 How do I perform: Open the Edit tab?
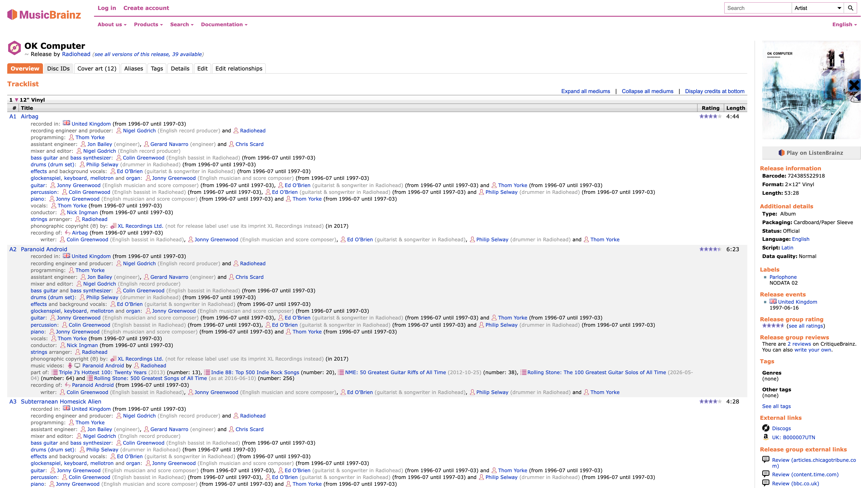[x=202, y=68]
